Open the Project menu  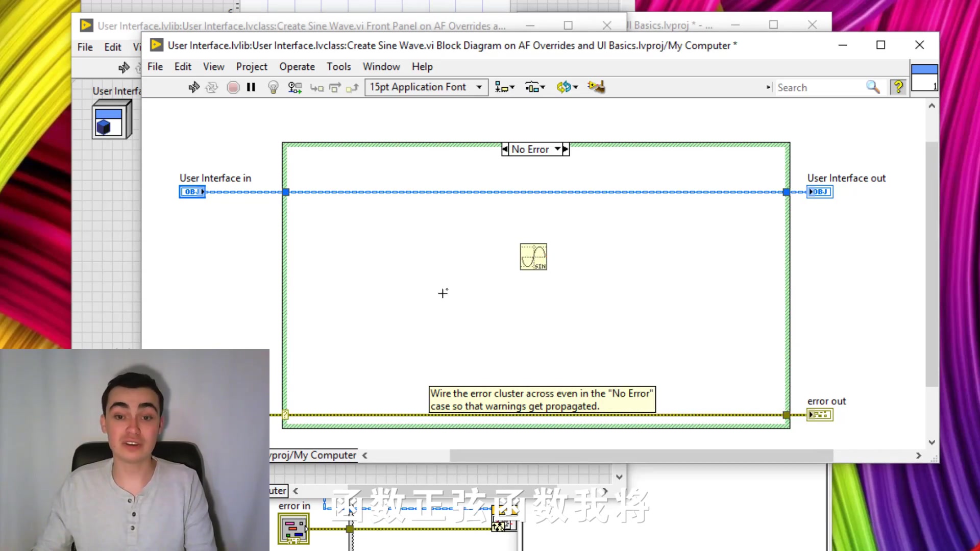[252, 66]
